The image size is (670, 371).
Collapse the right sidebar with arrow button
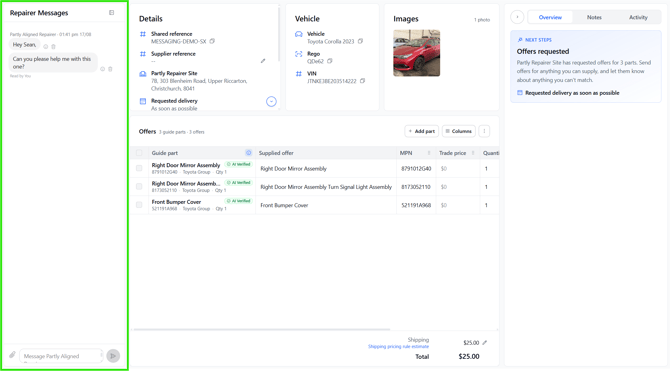pos(517,17)
